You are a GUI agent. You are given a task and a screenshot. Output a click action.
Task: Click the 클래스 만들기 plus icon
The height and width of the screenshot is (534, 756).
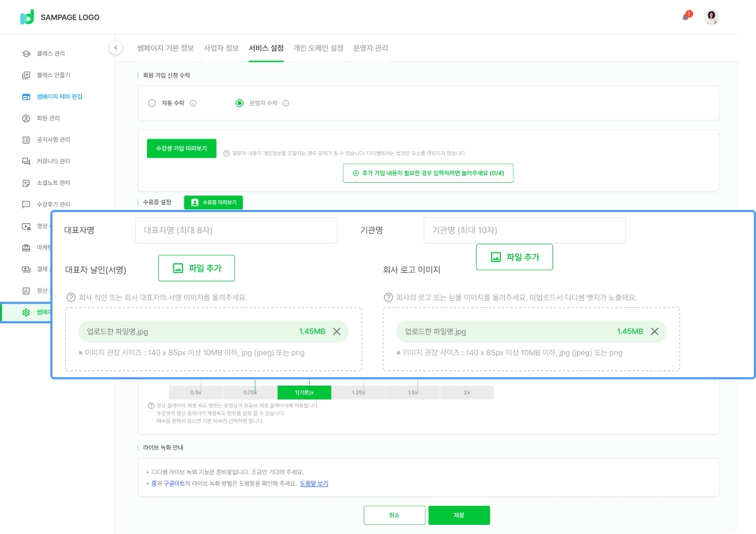26,75
